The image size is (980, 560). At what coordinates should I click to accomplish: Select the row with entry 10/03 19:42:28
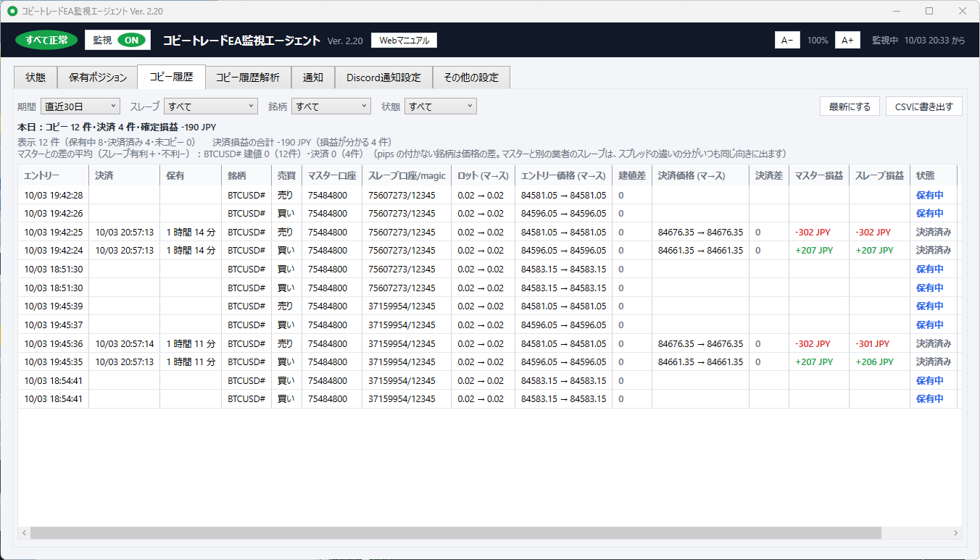487,195
